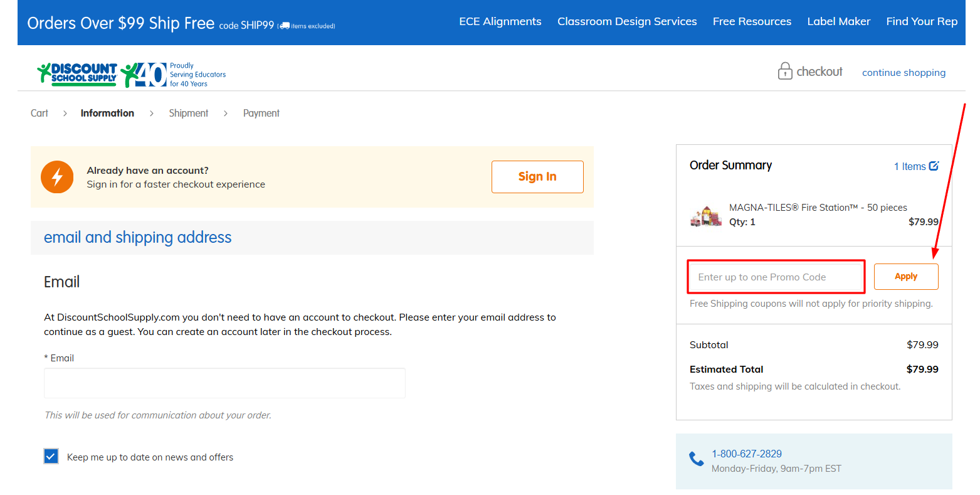Click the continue shopping link
The height and width of the screenshot is (495, 980).
pos(904,73)
